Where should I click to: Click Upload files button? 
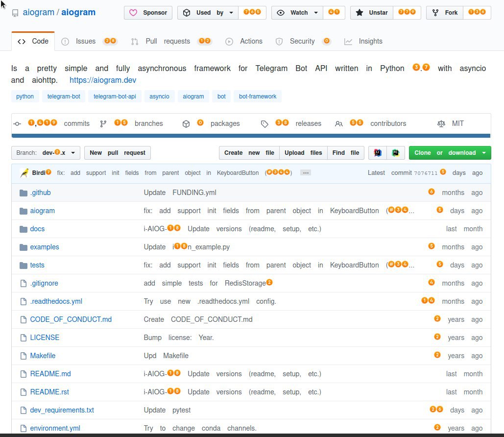(303, 153)
